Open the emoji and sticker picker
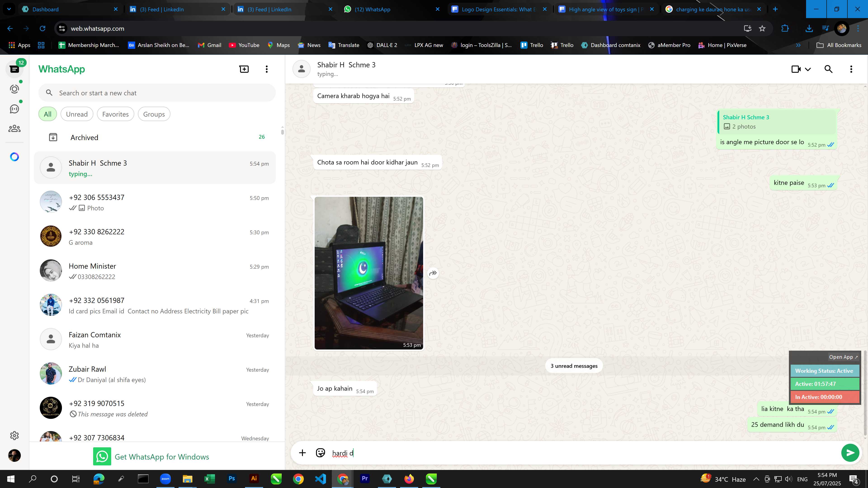The height and width of the screenshot is (488, 868). click(x=320, y=453)
